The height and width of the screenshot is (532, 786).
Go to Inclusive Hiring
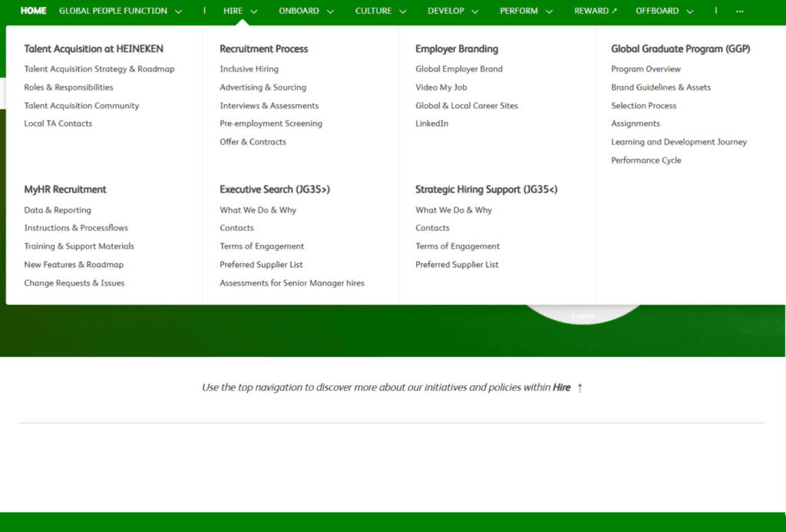249,69
